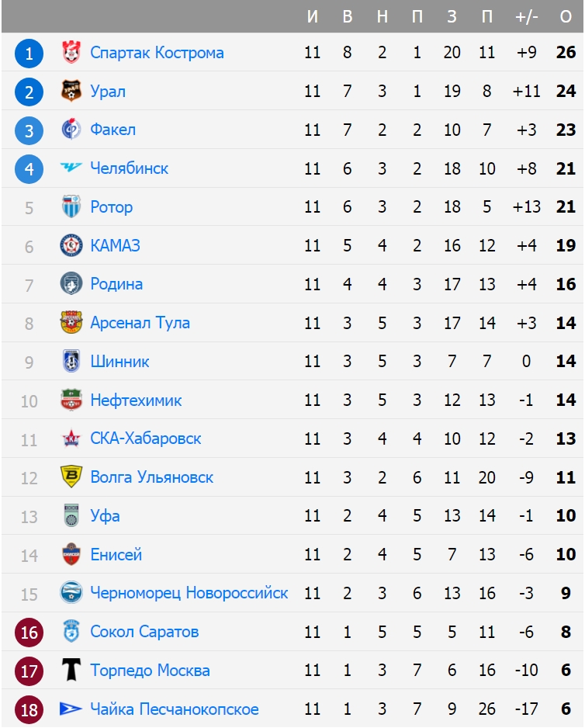
Task: Click the +/- goal difference column header
Action: coord(526,17)
